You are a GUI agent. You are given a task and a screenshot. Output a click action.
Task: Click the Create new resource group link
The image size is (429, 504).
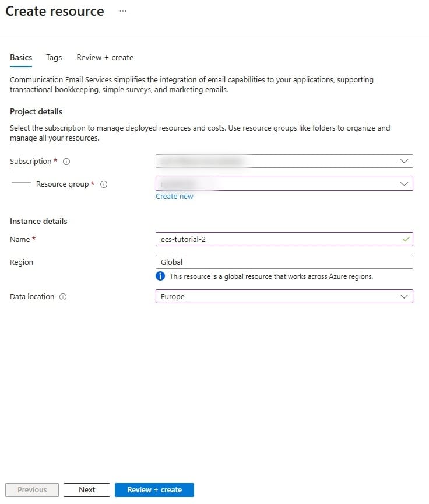tap(174, 197)
